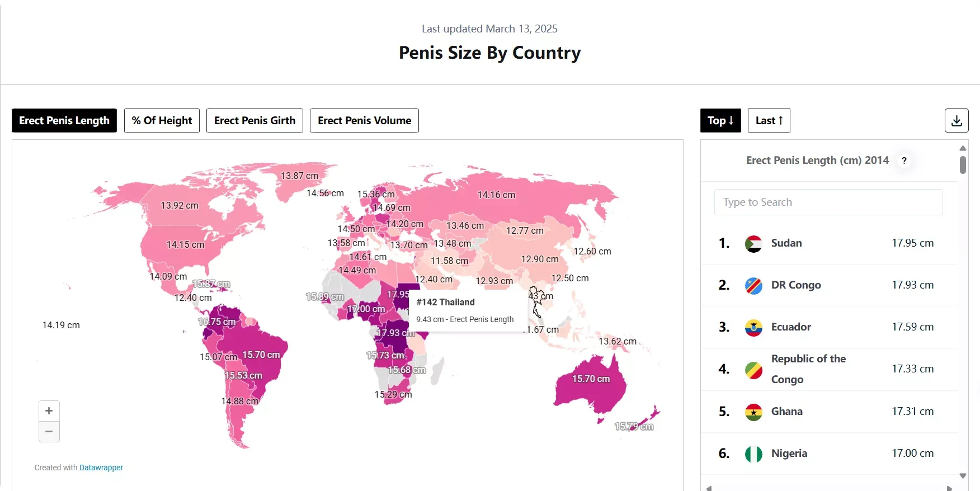Select the Erect Penis Length tab
980x491 pixels.
coord(64,121)
